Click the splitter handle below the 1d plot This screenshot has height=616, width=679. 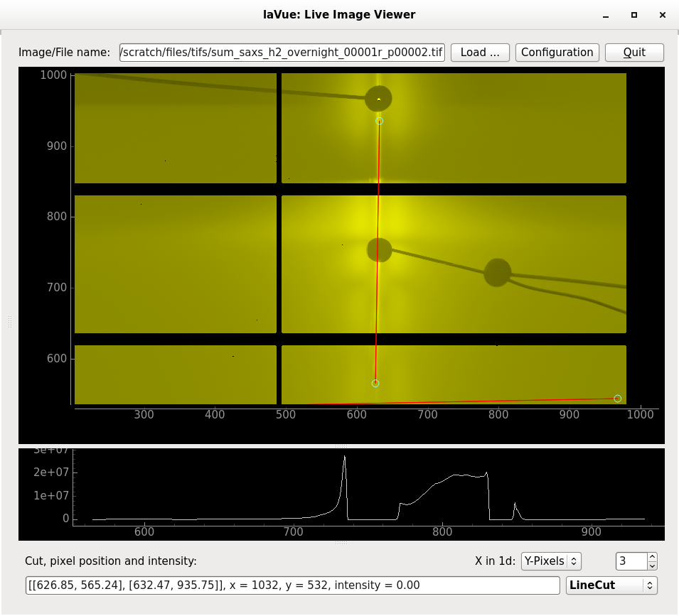click(x=341, y=542)
